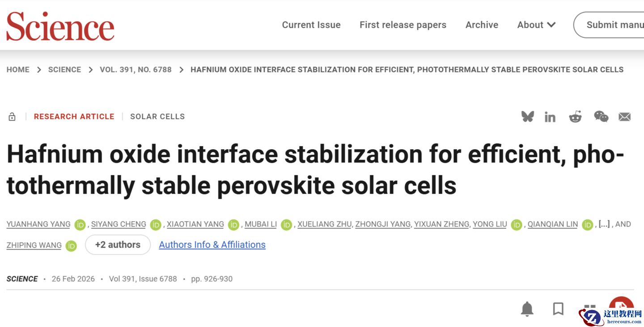Open ORCID icon next to Zhiping Wang
The width and height of the screenshot is (644, 327).
pos(71,246)
